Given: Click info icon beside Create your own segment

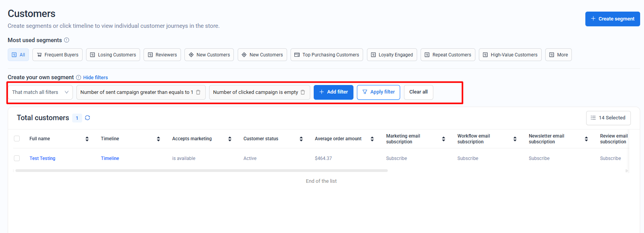Looking at the screenshot, I should point(78,78).
